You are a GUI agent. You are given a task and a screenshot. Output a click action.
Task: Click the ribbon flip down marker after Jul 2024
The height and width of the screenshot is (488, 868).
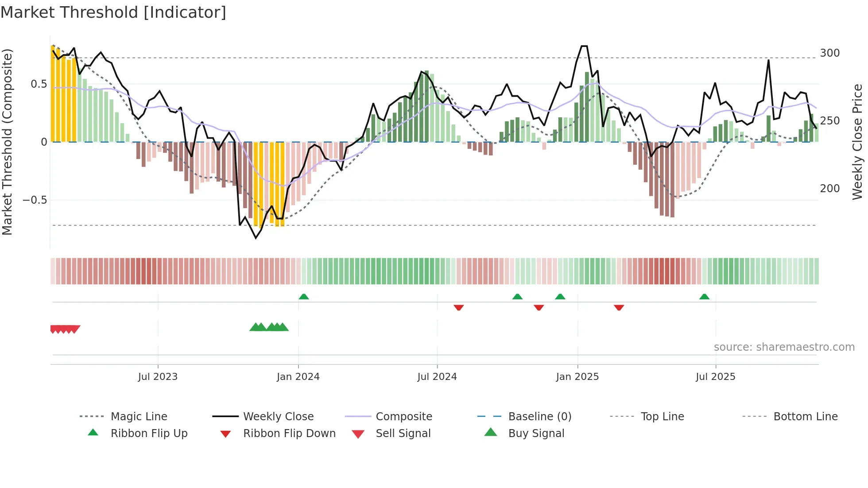click(x=459, y=307)
